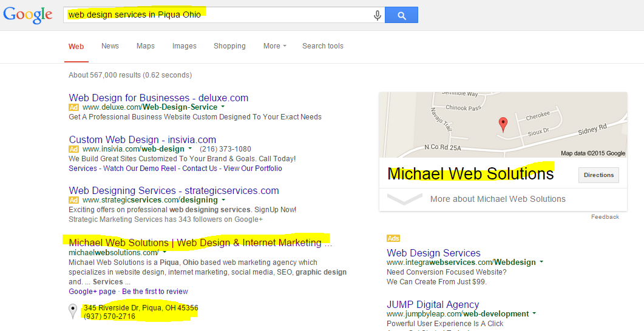Click the microphone voice search icon

pyautogui.click(x=377, y=16)
